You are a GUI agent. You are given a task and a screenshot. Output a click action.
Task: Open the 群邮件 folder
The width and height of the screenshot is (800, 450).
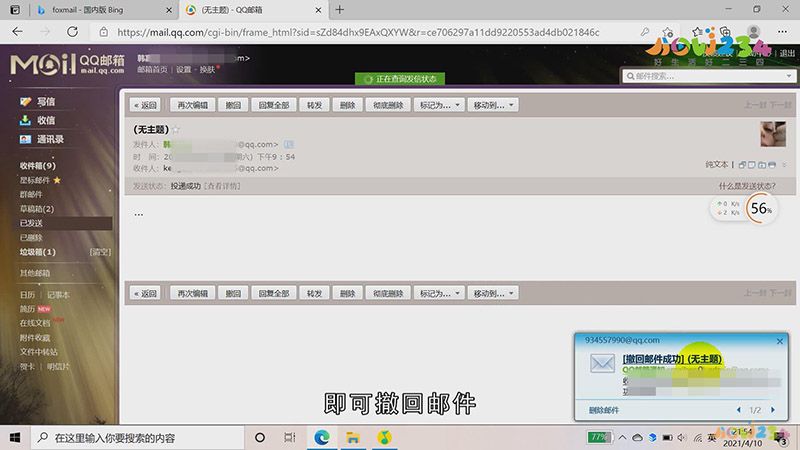click(31, 194)
